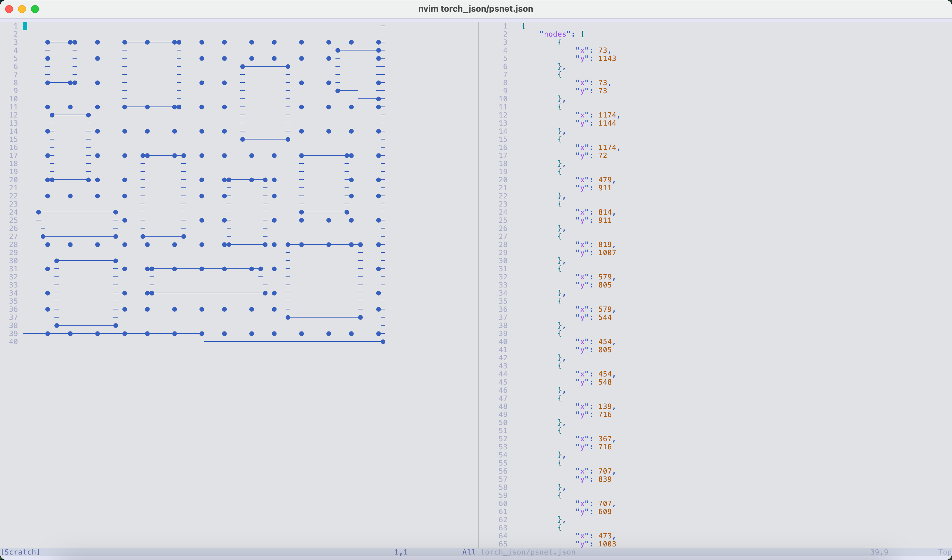952x560 pixels.
Task: Click line number 65 in right pane gutter
Action: [x=503, y=544]
